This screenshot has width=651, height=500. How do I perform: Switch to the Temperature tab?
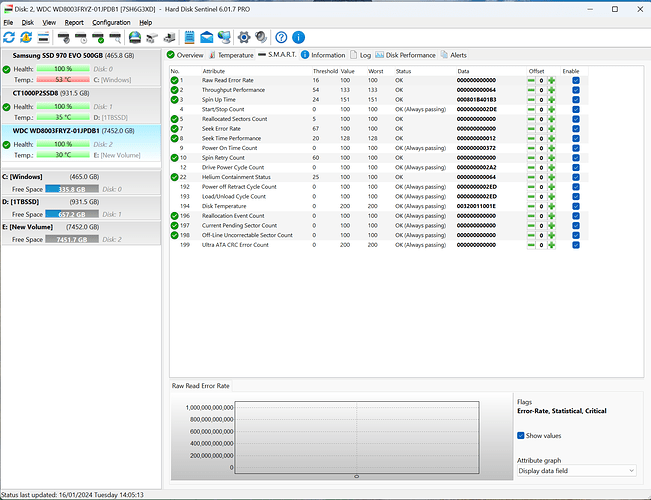232,55
